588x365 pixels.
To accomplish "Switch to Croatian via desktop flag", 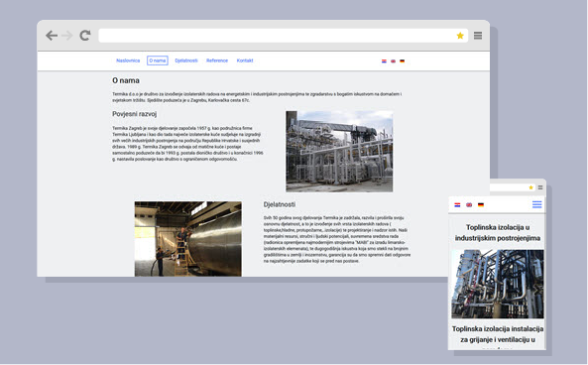I will (x=384, y=61).
